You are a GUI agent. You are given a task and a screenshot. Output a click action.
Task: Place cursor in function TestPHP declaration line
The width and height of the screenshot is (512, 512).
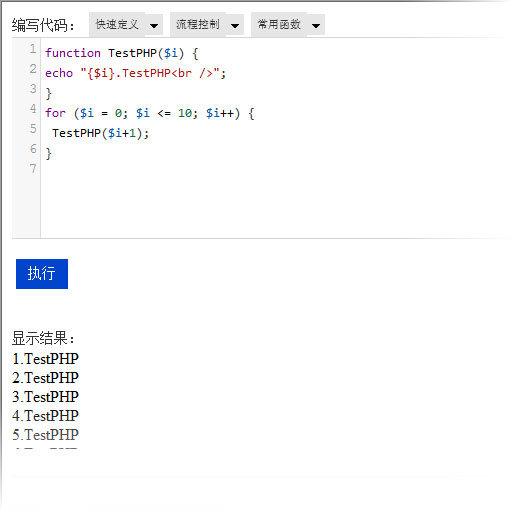click(122, 53)
